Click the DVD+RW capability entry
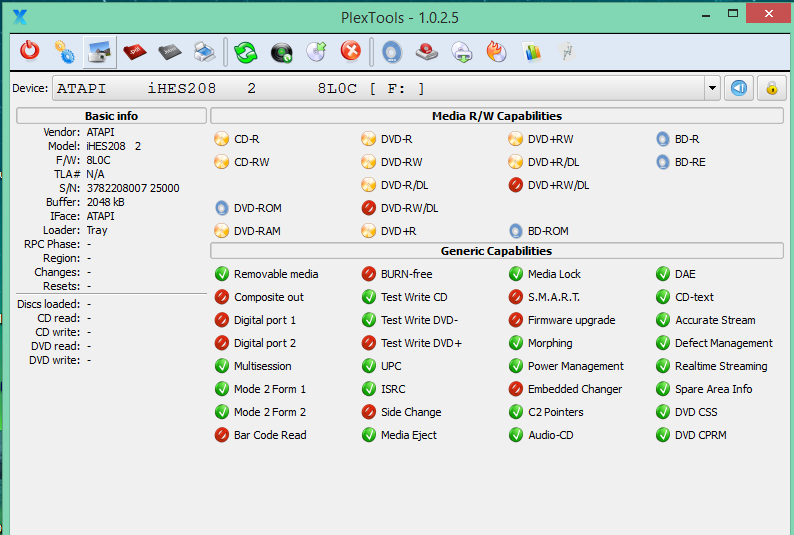This screenshot has height=535, width=794. pos(541,139)
